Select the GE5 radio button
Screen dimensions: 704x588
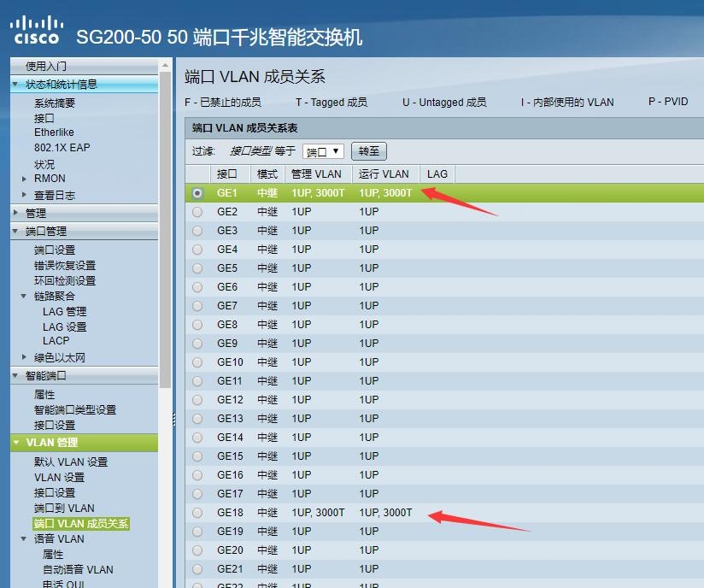pyautogui.click(x=197, y=268)
